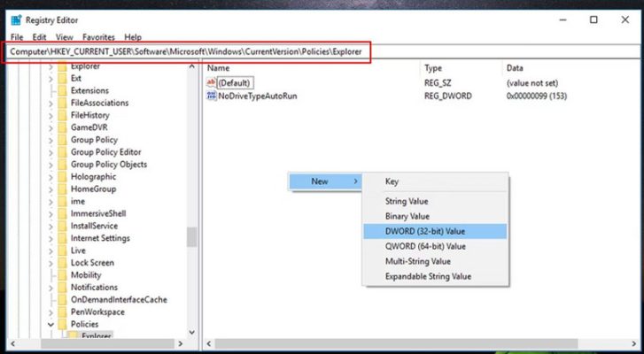Click the values pane horizontal scrollbar thumb
Image resolution: width=644 pixels, height=354 pixels.
396,343
